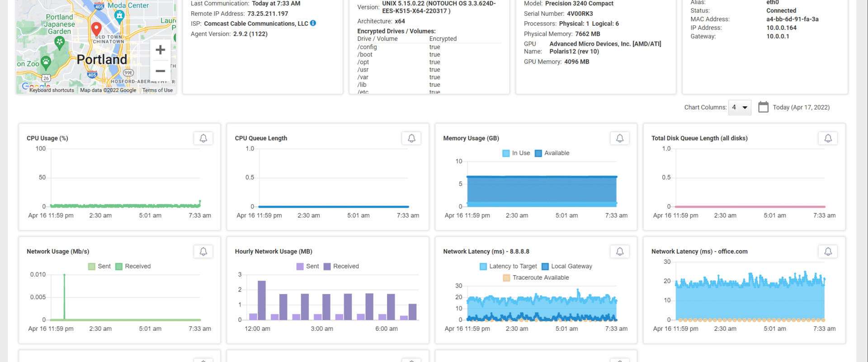Screen dimensions: 868x362
Task: Click the Portland city label on the map
Action: (102, 59)
